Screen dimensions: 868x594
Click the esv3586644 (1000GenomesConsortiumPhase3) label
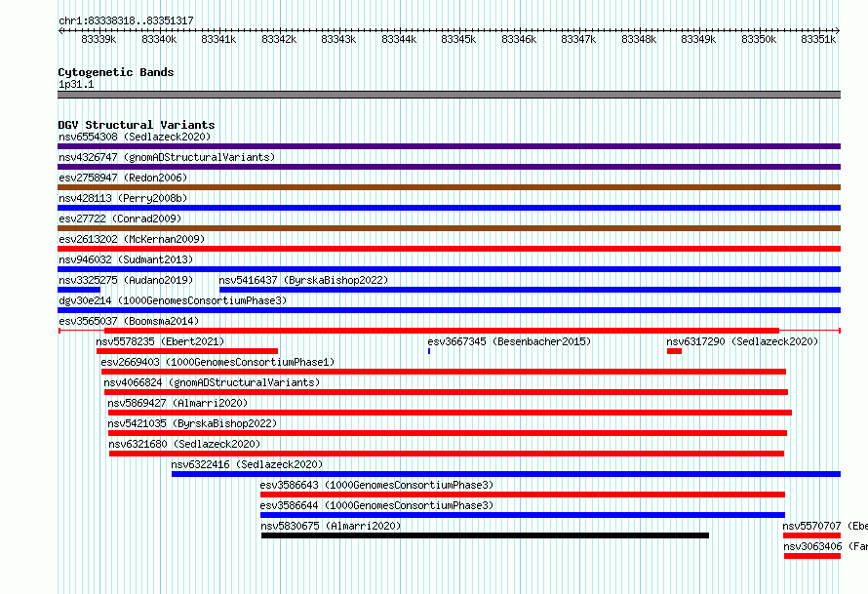376,505
